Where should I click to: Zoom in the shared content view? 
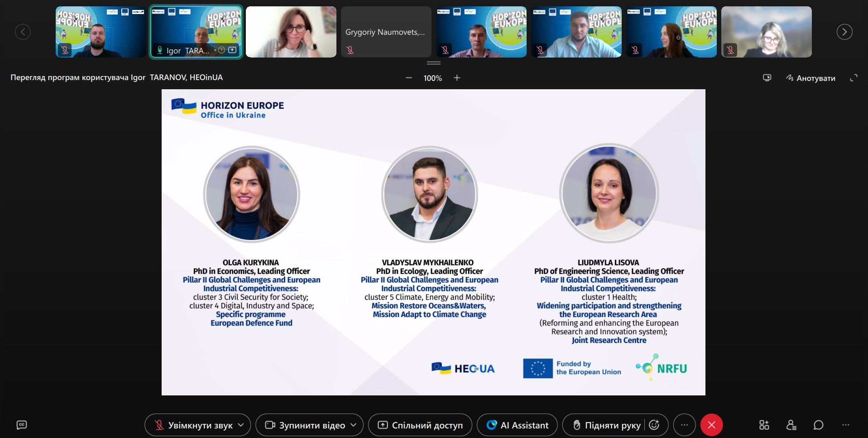point(457,78)
